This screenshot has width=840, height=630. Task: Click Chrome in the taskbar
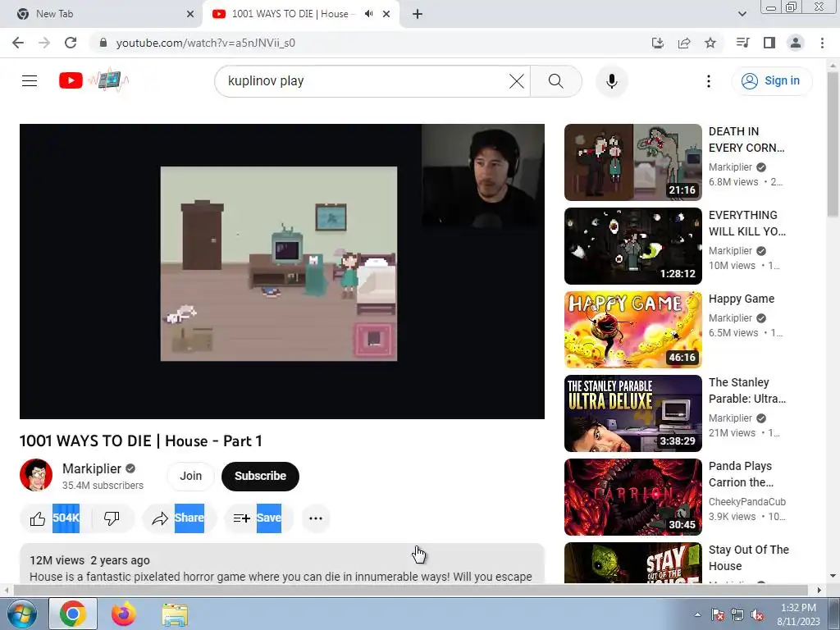[73, 614]
